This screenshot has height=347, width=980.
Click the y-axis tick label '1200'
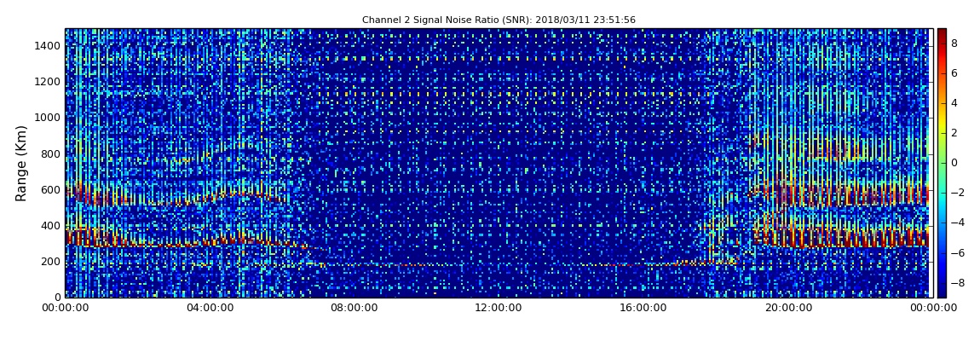49,82
